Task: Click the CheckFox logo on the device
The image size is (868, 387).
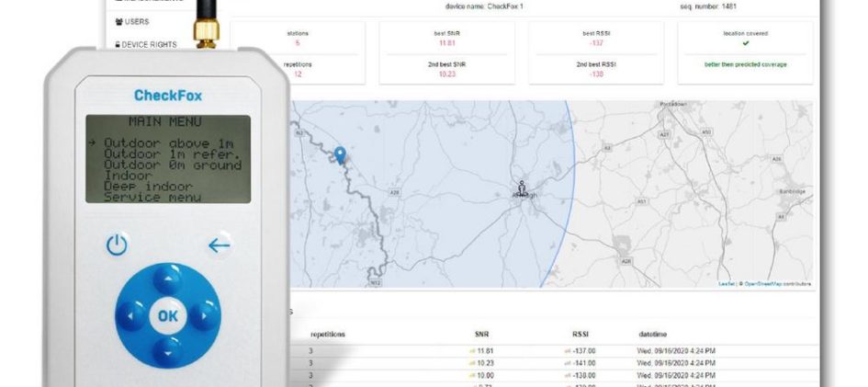Action: tap(168, 96)
